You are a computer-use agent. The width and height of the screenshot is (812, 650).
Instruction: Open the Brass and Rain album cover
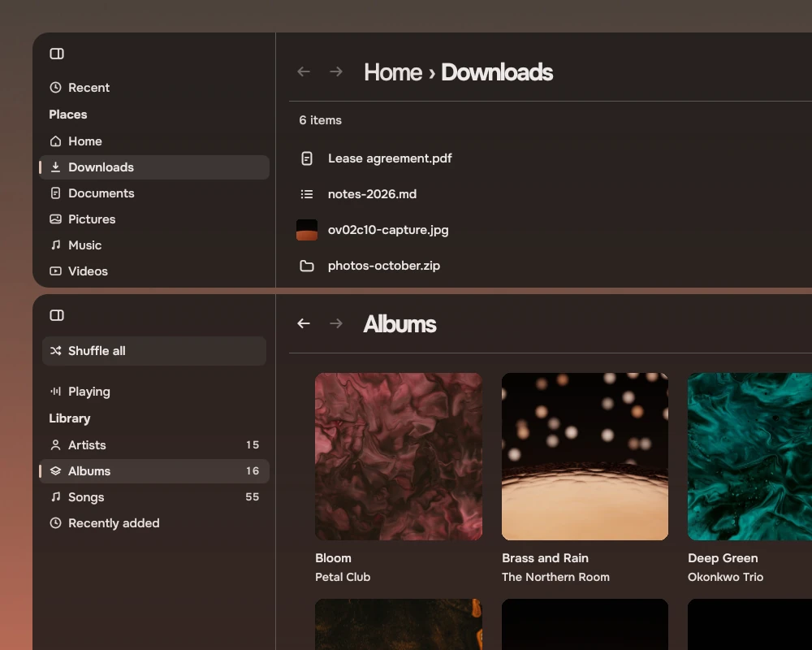click(x=585, y=457)
